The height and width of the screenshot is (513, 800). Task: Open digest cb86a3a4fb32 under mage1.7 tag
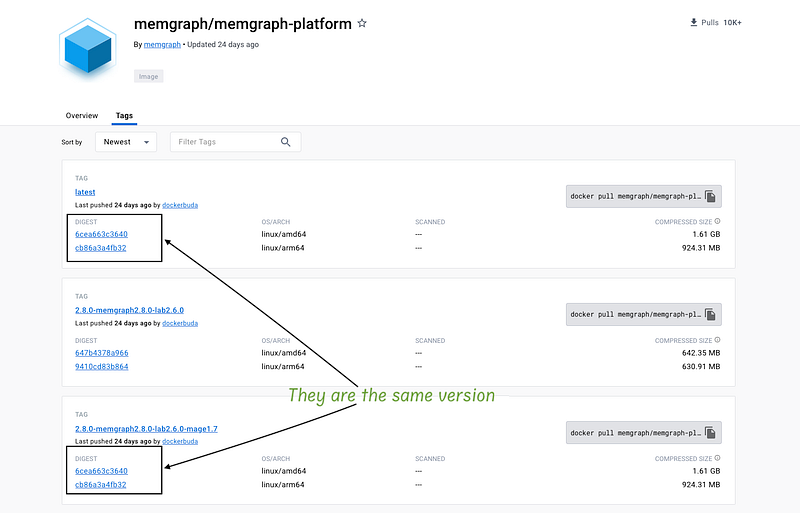[101, 485]
